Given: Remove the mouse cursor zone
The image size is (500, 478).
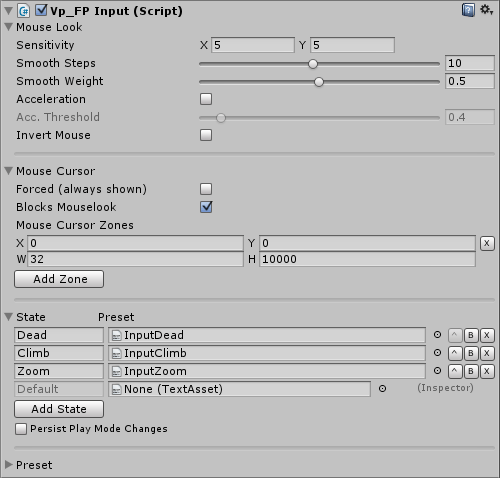Looking at the screenshot, I should click(487, 243).
